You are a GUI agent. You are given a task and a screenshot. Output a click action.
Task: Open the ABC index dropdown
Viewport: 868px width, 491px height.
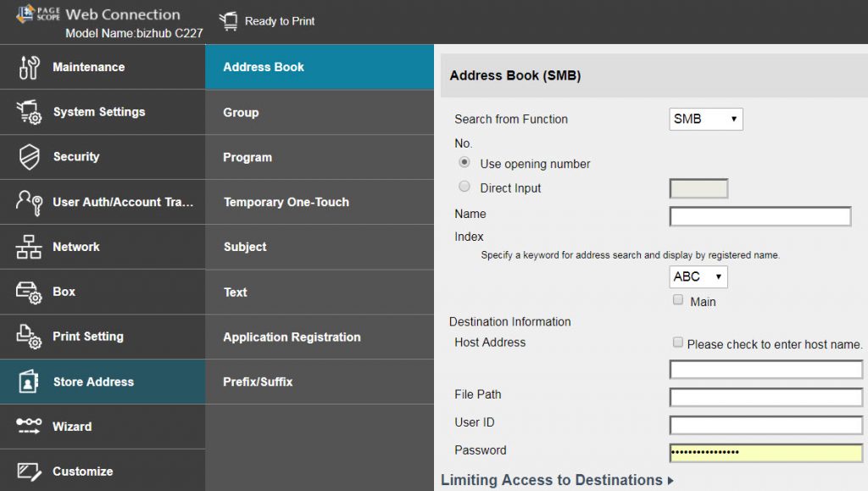pos(698,276)
